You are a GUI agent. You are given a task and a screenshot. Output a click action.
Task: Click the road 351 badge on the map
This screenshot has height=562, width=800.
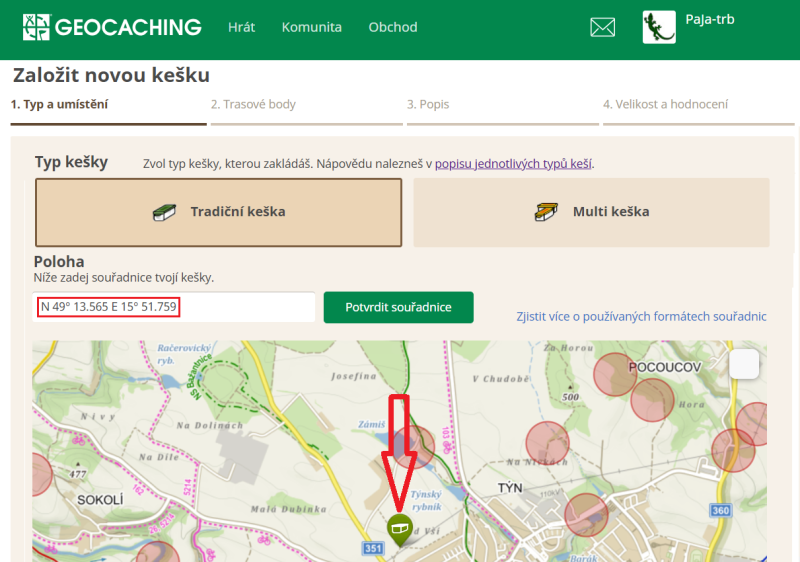(373, 548)
